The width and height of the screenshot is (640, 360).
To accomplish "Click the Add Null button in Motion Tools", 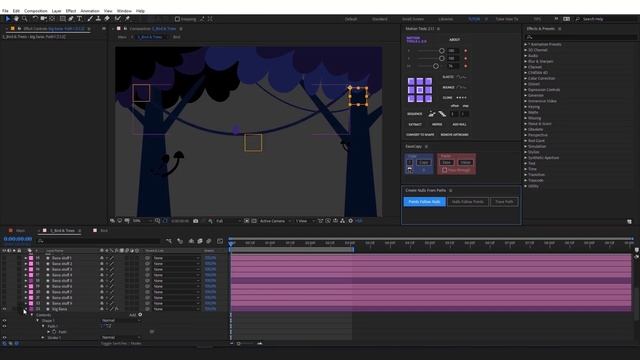I will [459, 124].
